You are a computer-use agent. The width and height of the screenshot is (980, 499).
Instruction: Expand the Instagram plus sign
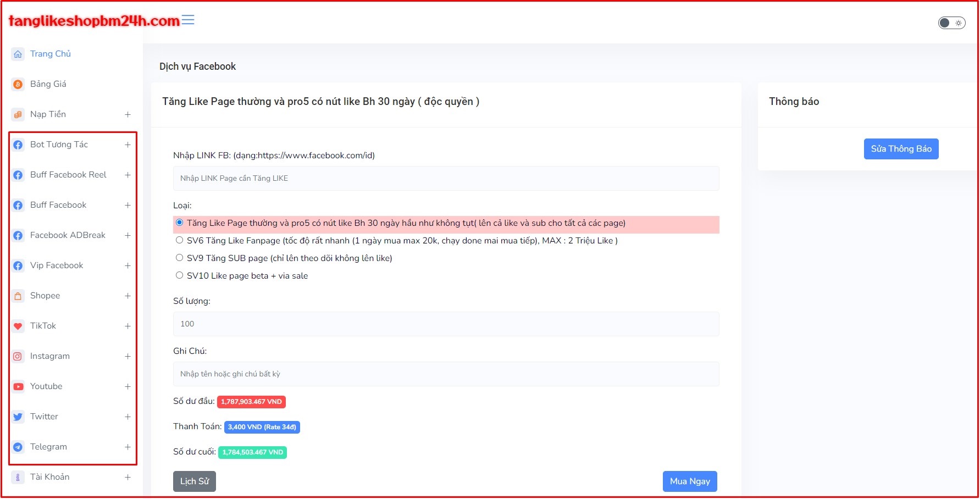coord(128,356)
